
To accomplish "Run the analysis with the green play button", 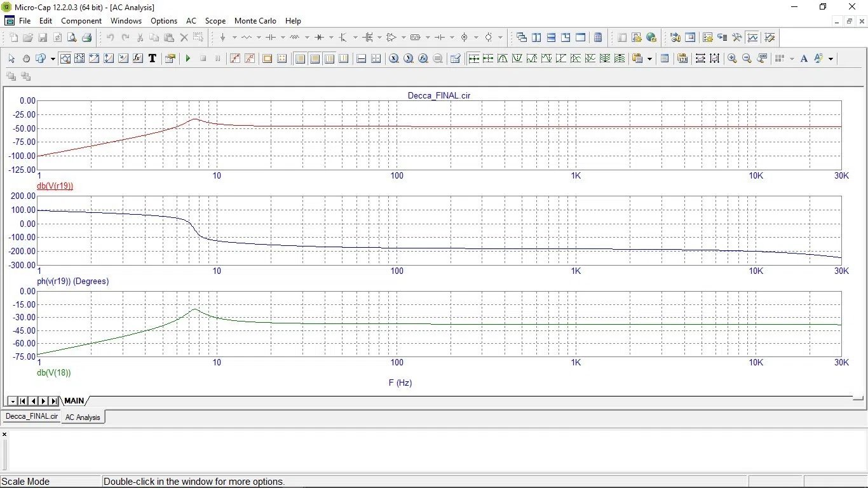I will (188, 58).
